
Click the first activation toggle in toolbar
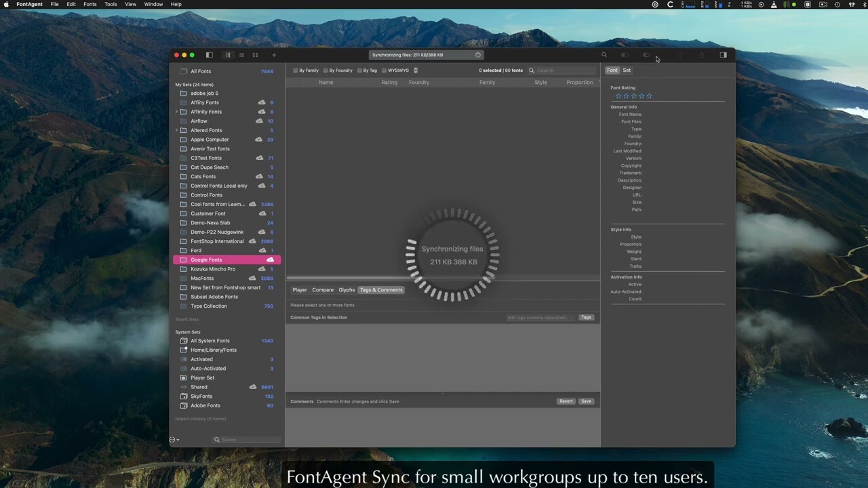tap(625, 55)
